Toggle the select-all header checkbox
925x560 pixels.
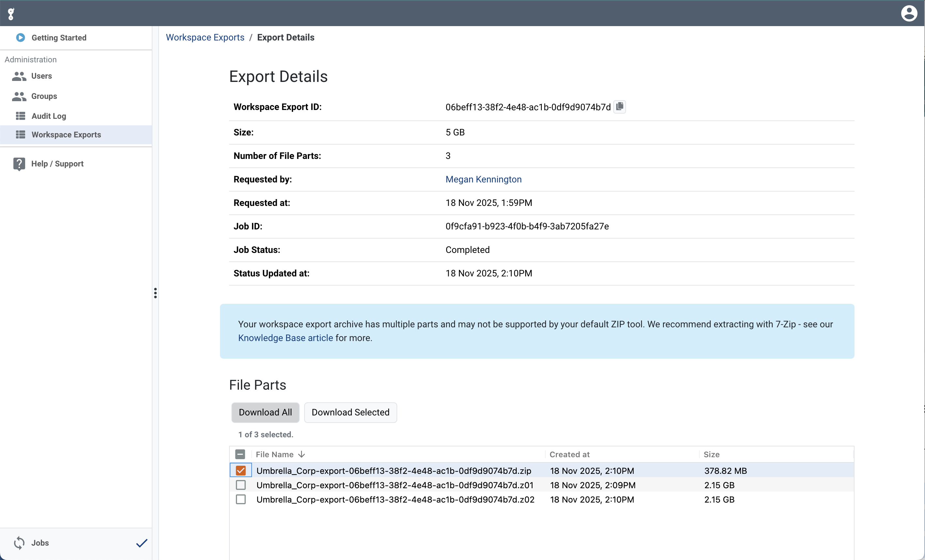point(240,454)
